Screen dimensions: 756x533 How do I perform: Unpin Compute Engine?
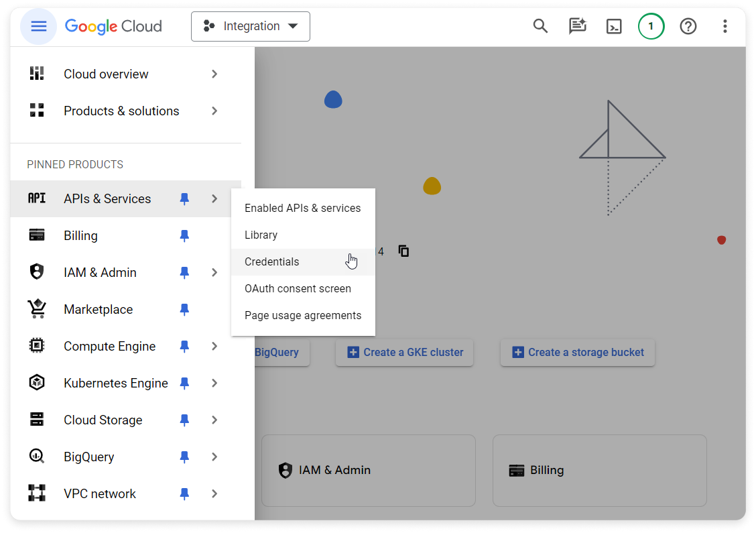click(x=184, y=347)
